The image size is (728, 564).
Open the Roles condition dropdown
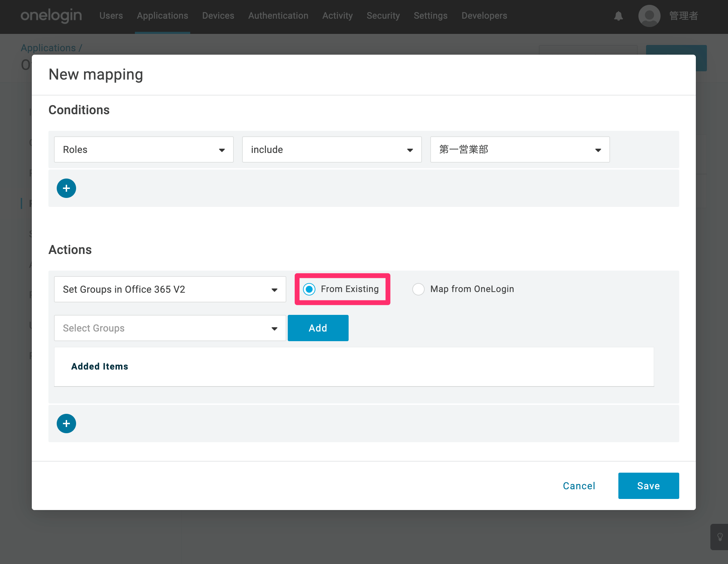coord(144,149)
